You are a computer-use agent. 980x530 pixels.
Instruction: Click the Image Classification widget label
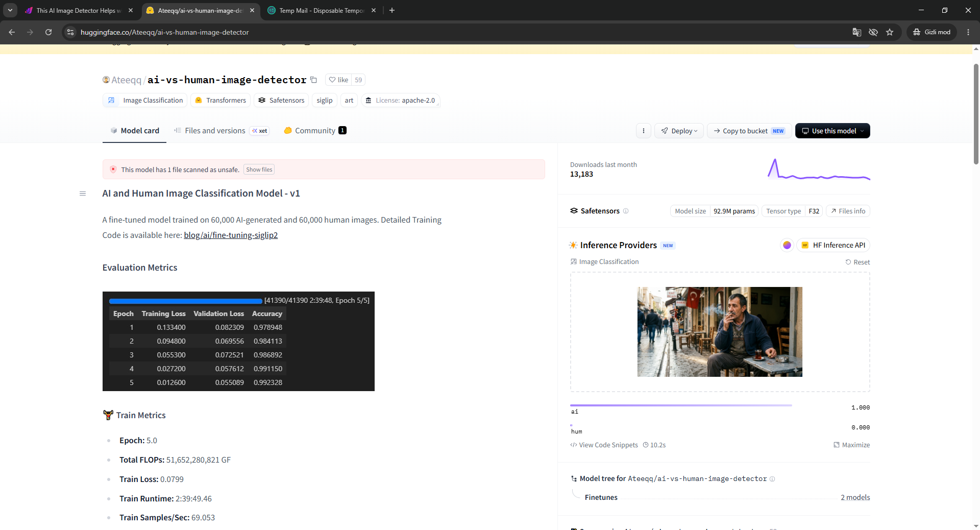[x=605, y=262]
